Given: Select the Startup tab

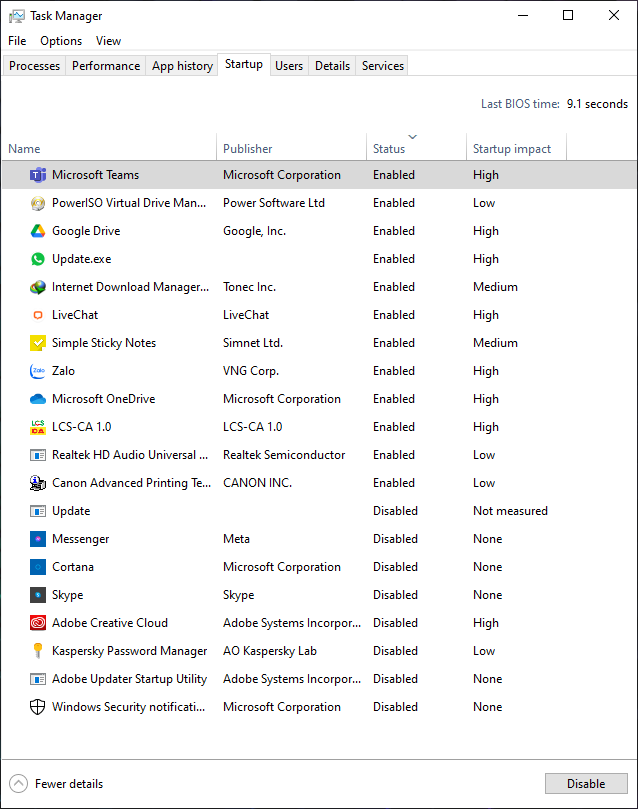Looking at the screenshot, I should pos(244,64).
